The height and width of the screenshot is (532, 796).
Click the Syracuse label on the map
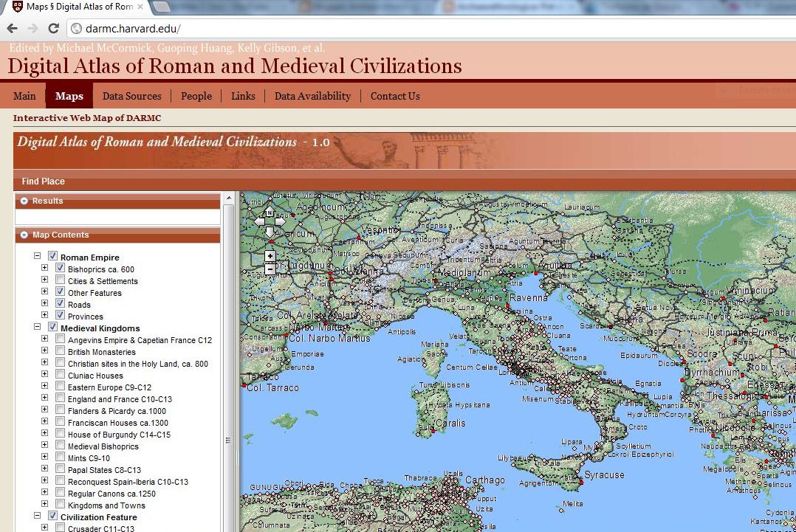(x=604, y=474)
